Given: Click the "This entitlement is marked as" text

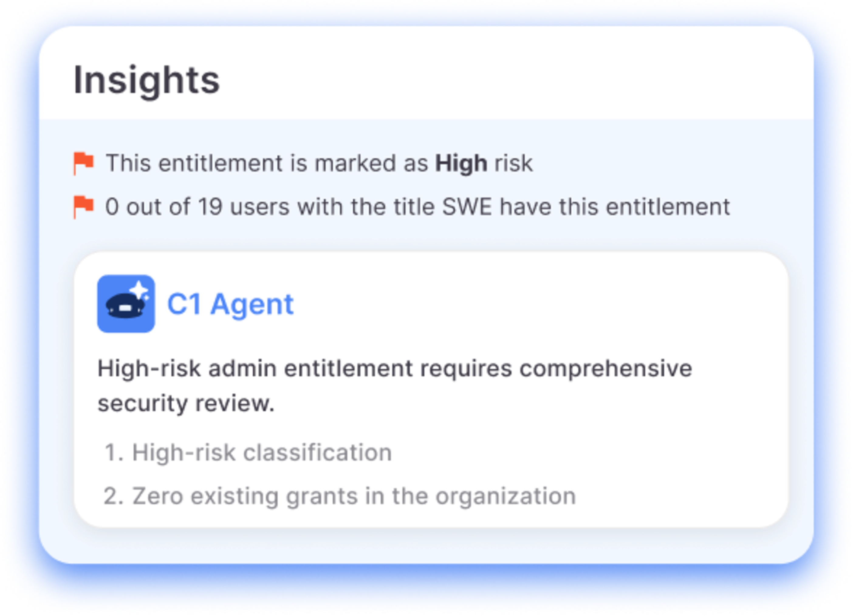Looking at the screenshot, I should pos(267,163).
